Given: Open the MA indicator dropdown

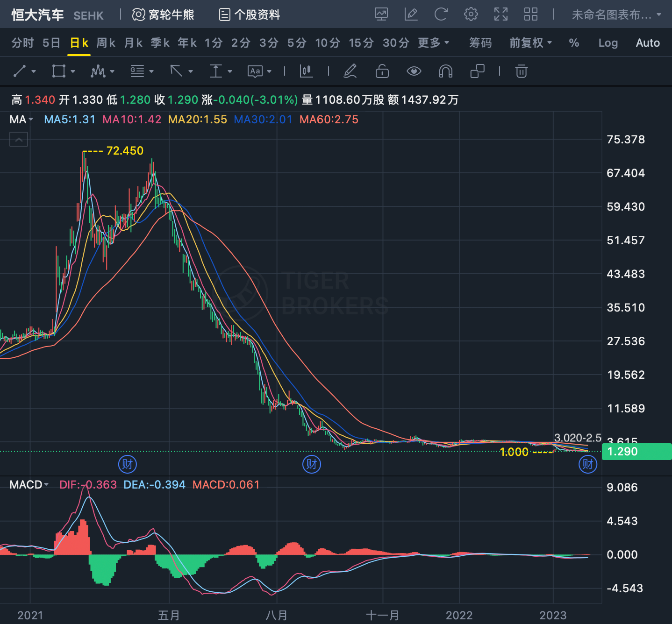Looking at the screenshot, I should coord(21,120).
